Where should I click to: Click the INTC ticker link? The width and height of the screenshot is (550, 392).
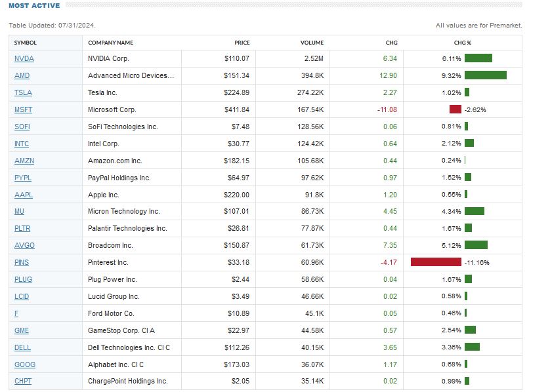(x=22, y=144)
